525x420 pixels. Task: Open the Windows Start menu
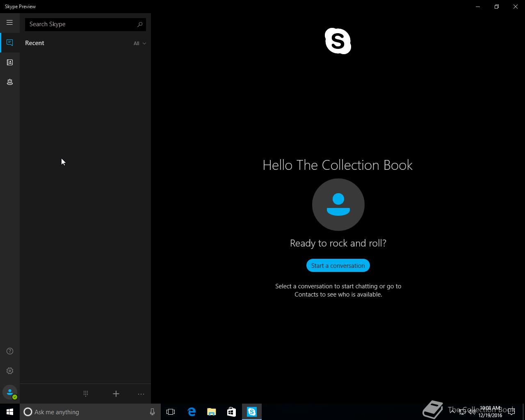point(10,412)
